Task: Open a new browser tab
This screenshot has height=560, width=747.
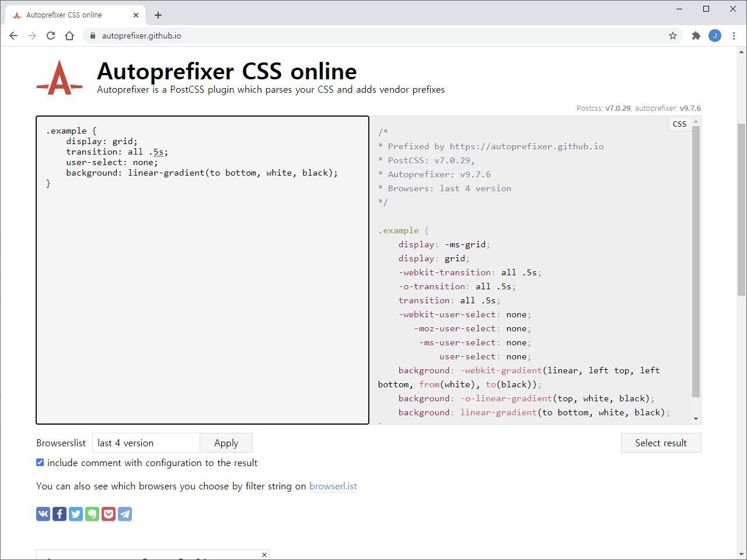Action: [x=158, y=15]
